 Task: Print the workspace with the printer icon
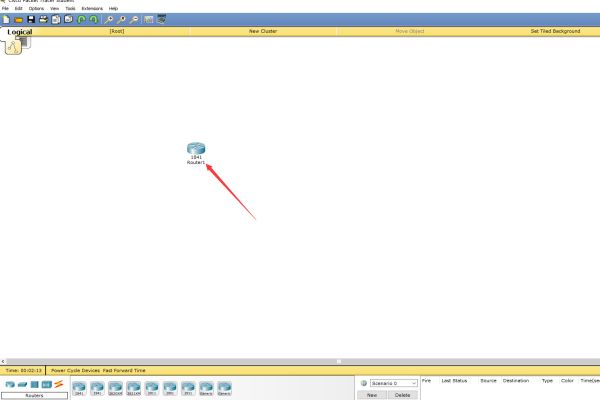[x=43, y=20]
